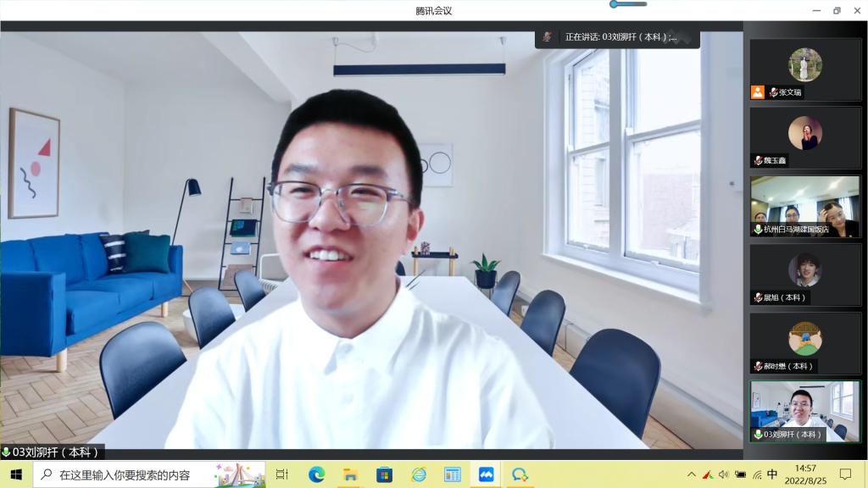Open the Windows Start menu
Viewport: 868px width, 488px height.
(15, 474)
